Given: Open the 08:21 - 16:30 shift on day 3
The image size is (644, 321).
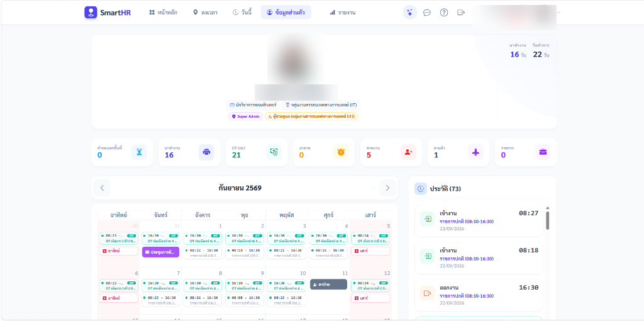Looking at the screenshot, I should (286, 253).
